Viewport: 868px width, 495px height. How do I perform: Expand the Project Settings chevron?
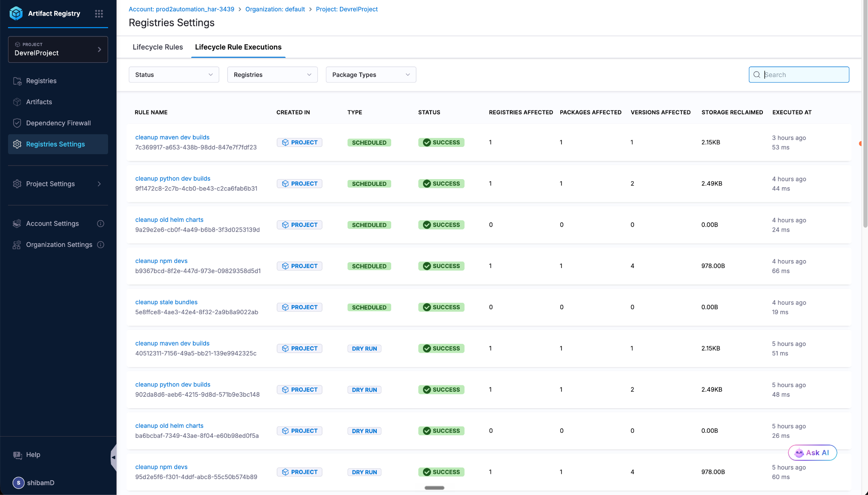point(99,184)
